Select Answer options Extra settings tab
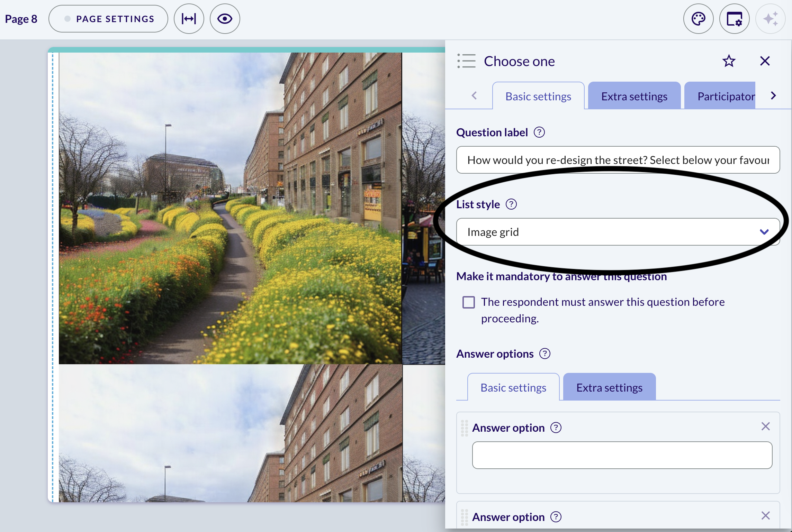 (609, 387)
